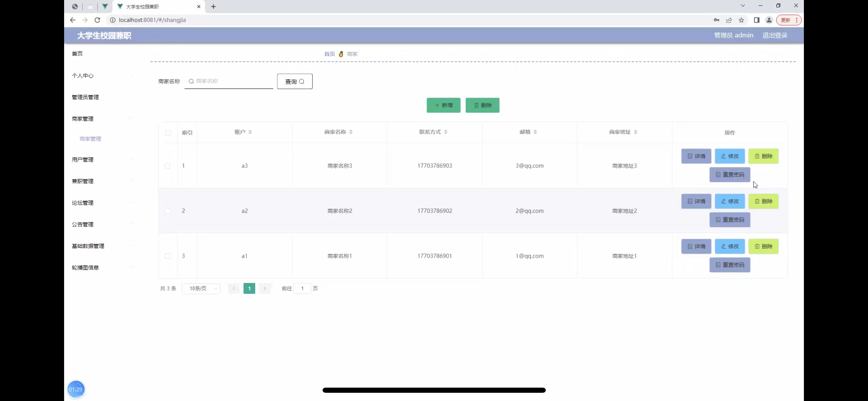868x401 pixels.
Task: Open 详情 for merchant a2
Action: pyautogui.click(x=696, y=201)
